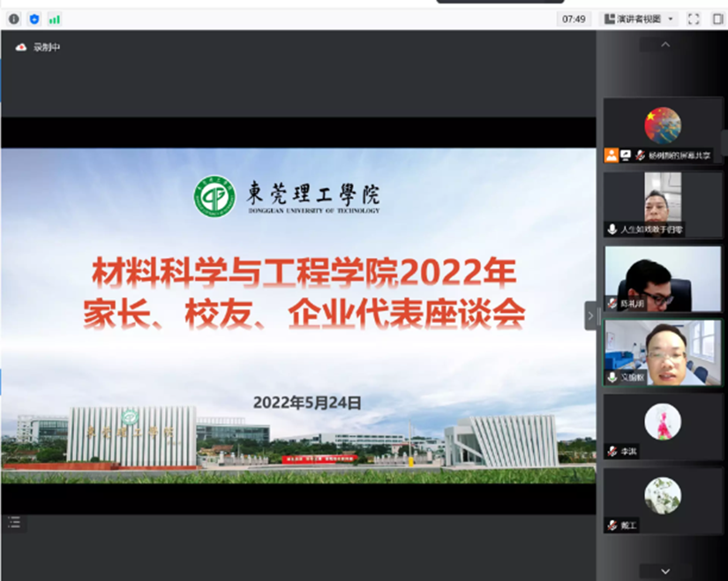Toggle muted microphone on 李淇's tile

(612, 451)
